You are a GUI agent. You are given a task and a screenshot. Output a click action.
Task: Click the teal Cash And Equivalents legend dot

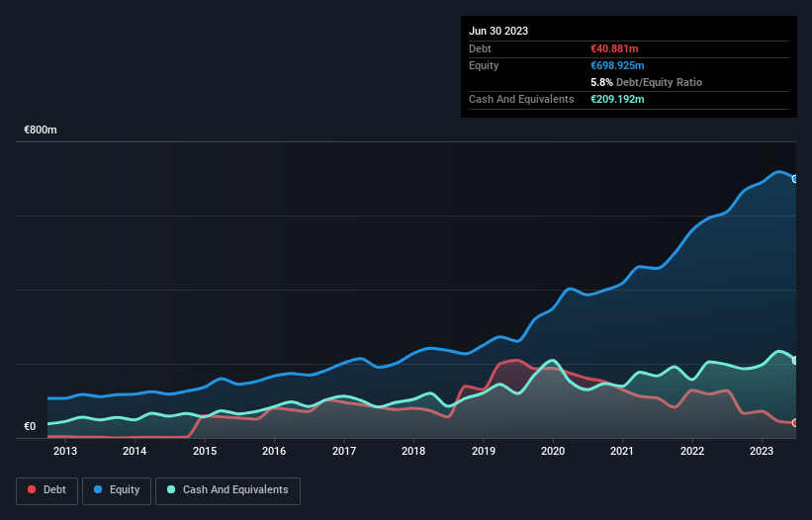click(171, 489)
